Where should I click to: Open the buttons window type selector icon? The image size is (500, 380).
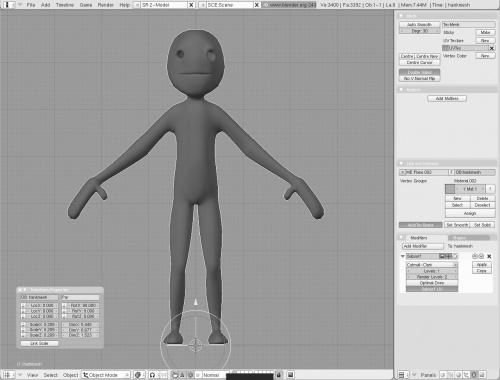coord(404,375)
